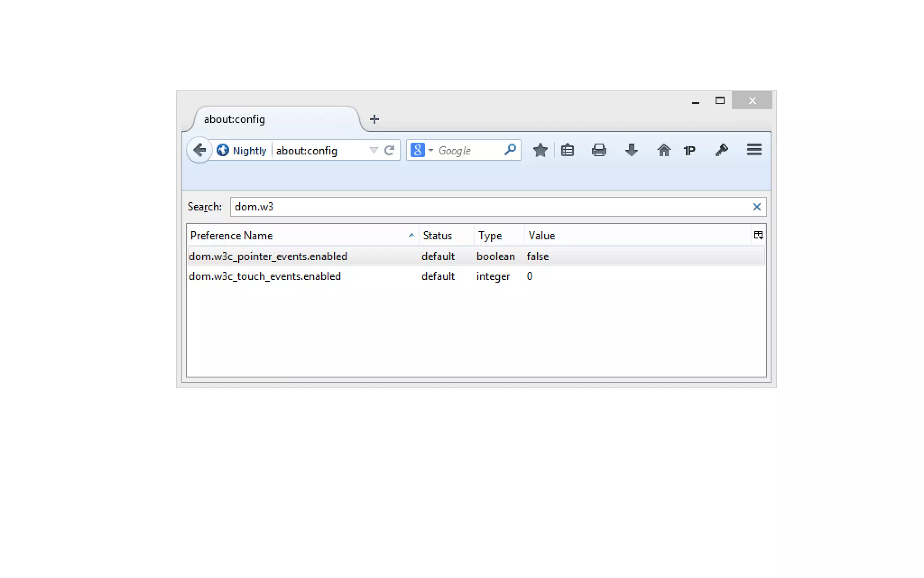Open the developer tools wrench icon
This screenshot has width=924, height=578.
tap(721, 150)
